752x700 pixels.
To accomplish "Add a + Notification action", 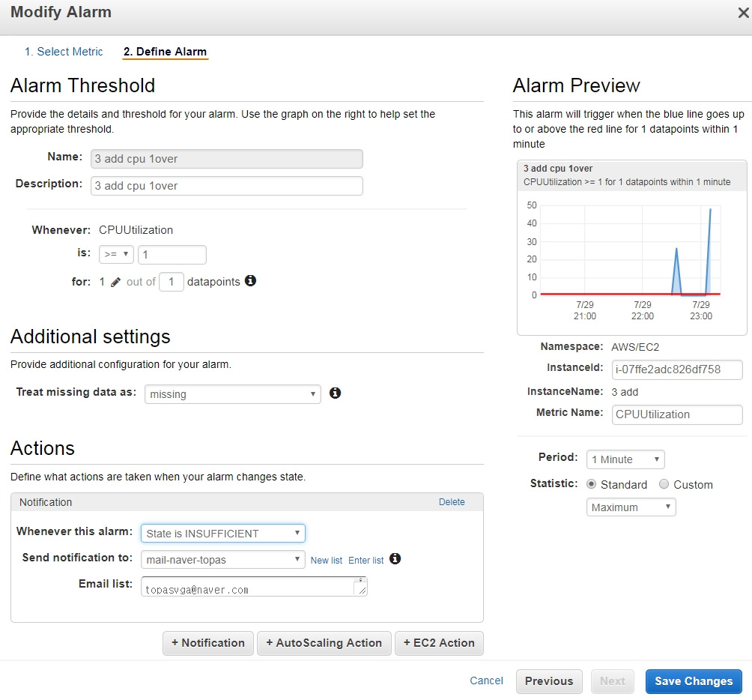I will pos(208,643).
